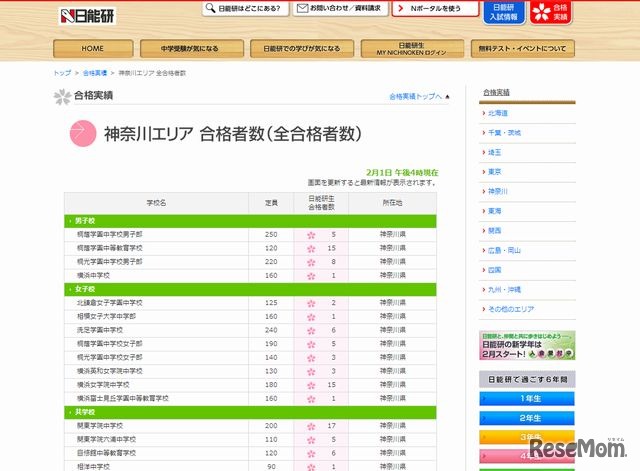Click the sakura icon in 桐蔭学園中等教育学校 row
Image resolution: width=640 pixels, height=471 pixels.
311,249
